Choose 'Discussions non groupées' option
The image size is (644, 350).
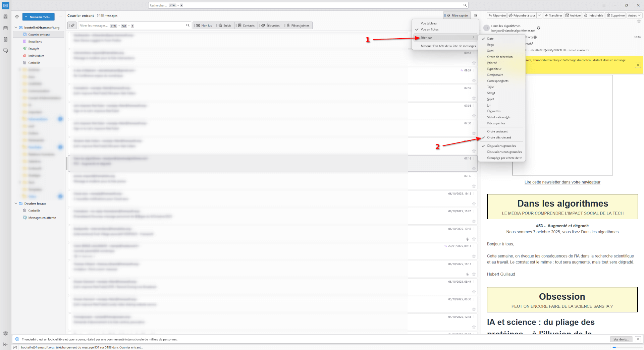(504, 152)
